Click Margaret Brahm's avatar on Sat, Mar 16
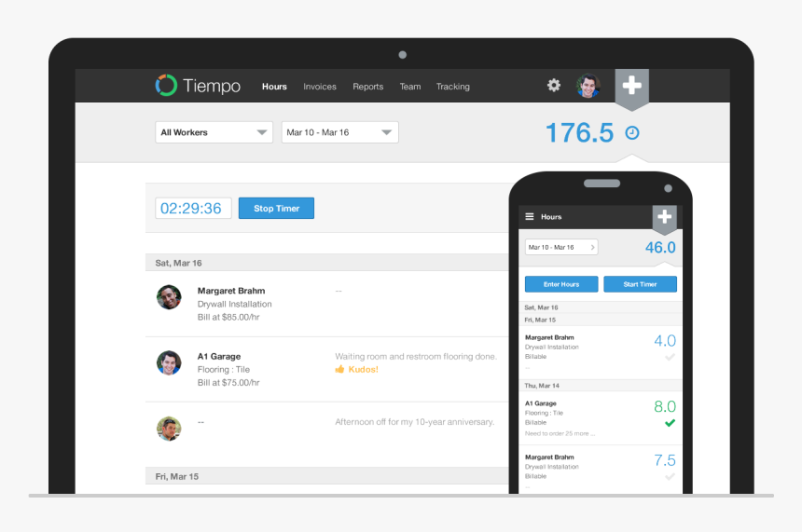The width and height of the screenshot is (802, 532). [x=169, y=297]
